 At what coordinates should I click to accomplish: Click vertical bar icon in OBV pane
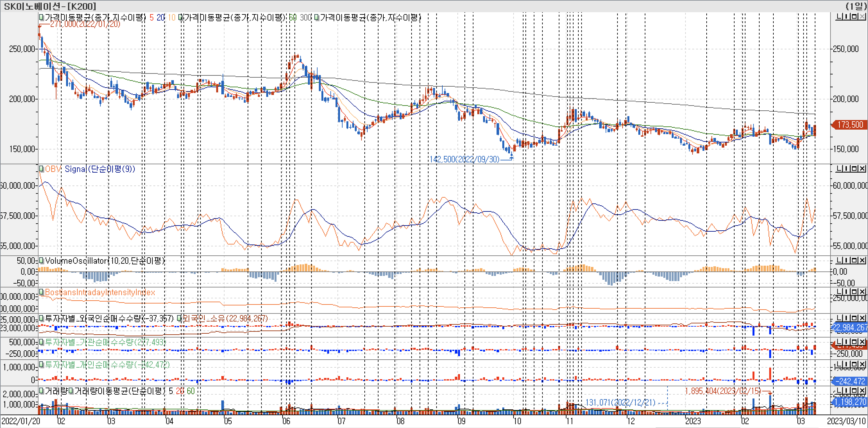coord(847,169)
